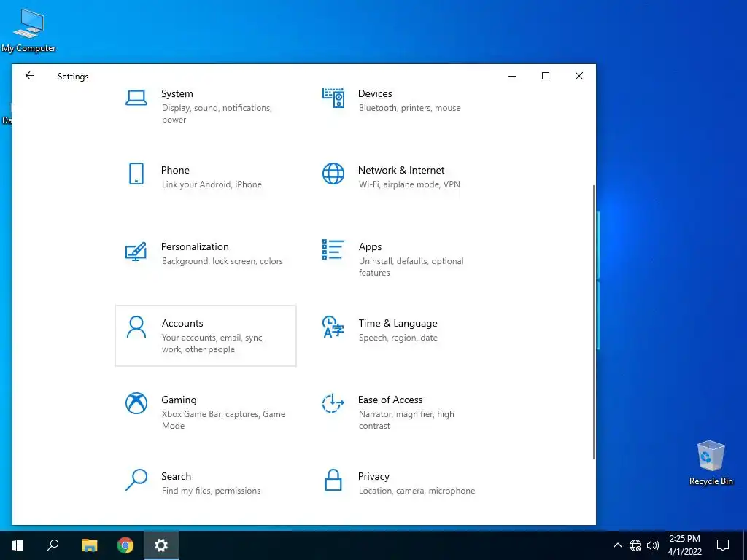This screenshot has height=560, width=747.
Task: Launch Google Chrome from the taskbar
Action: 125,545
